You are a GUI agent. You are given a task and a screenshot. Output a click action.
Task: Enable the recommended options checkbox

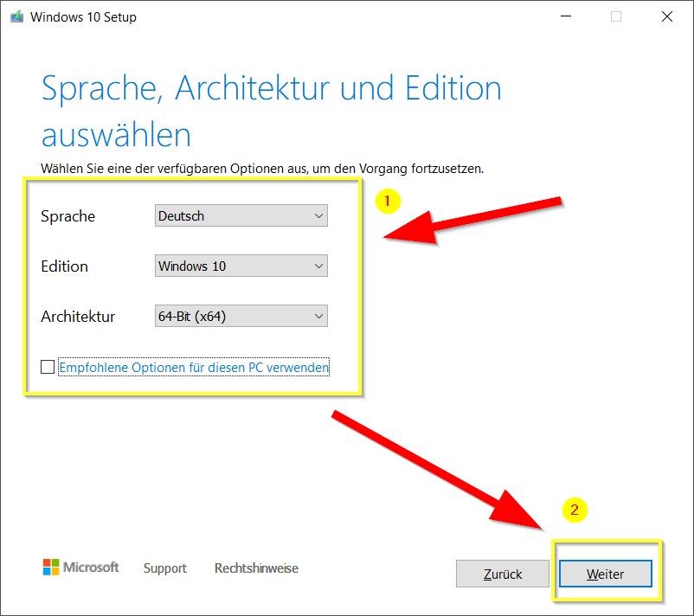pos(48,368)
